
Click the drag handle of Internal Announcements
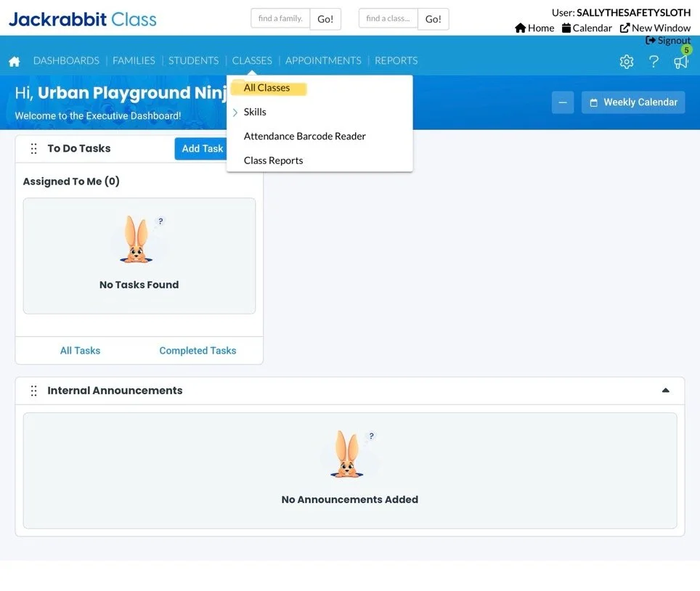pos(33,391)
